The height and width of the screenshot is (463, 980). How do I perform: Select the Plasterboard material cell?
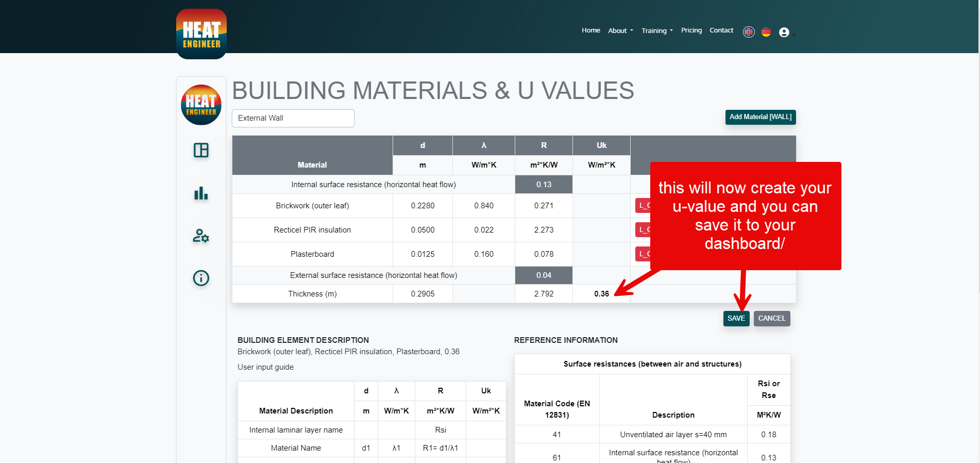pyautogui.click(x=312, y=254)
